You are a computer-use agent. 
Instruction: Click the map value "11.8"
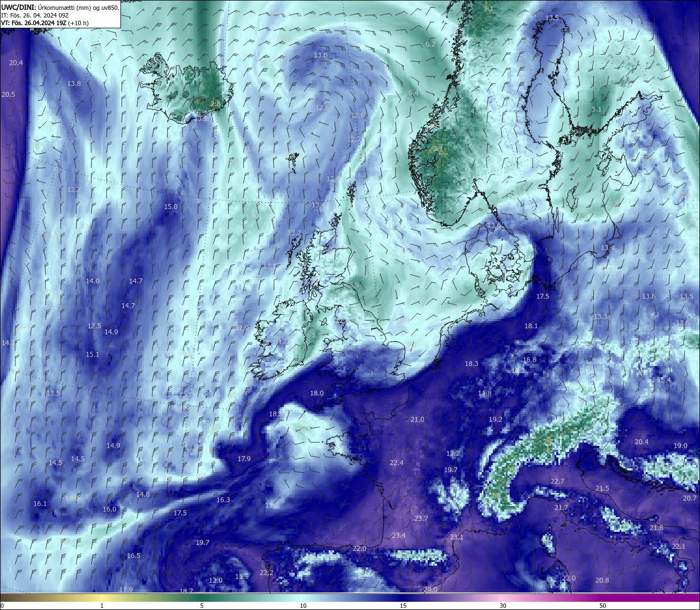(485, 394)
